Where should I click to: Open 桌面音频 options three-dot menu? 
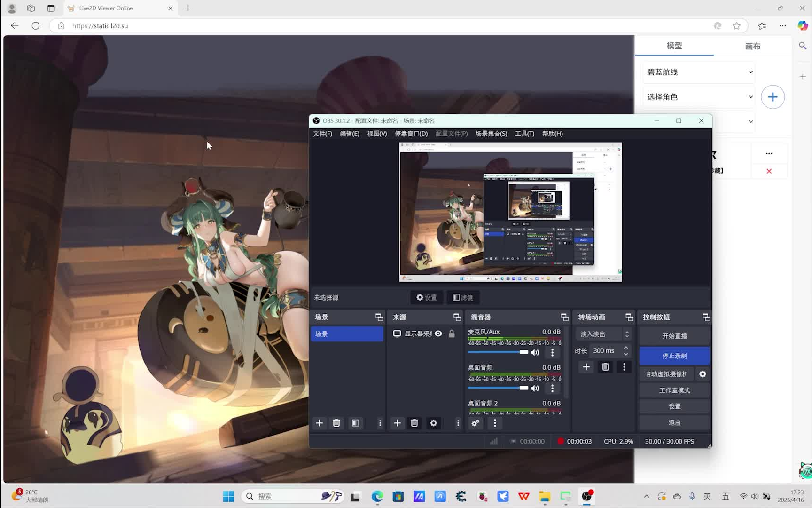(x=553, y=388)
